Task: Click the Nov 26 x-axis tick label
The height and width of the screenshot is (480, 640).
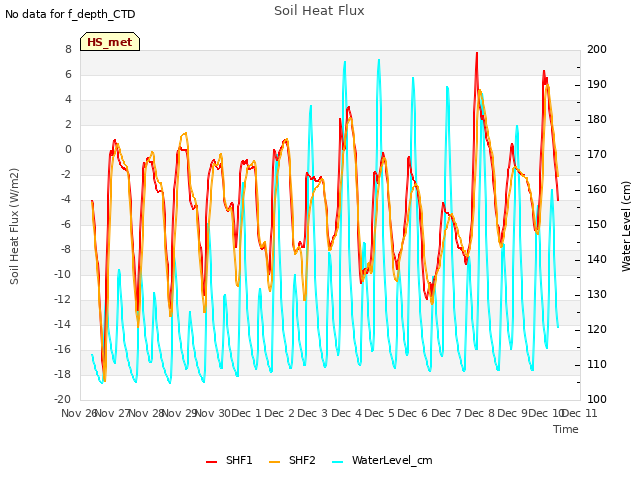Action: [x=79, y=413]
